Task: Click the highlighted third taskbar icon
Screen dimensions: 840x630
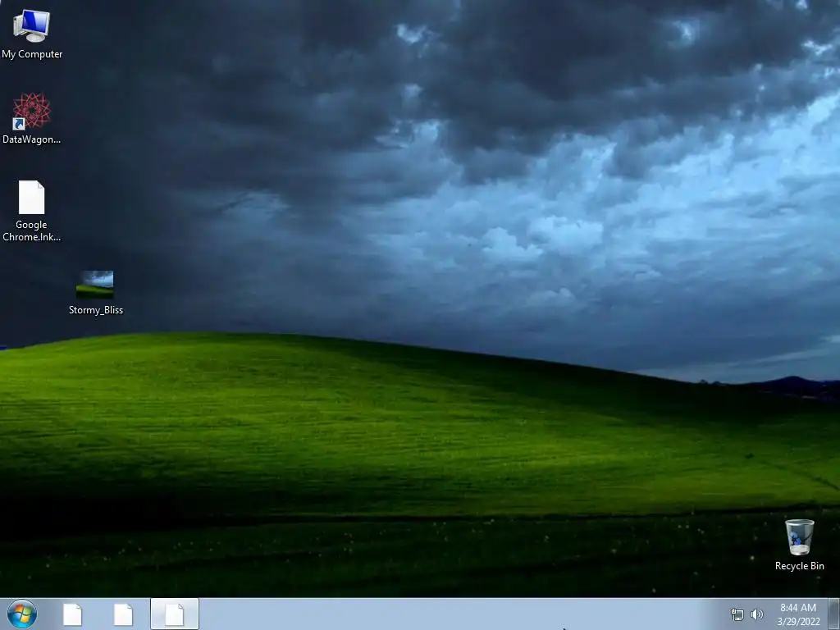Action: (x=175, y=614)
